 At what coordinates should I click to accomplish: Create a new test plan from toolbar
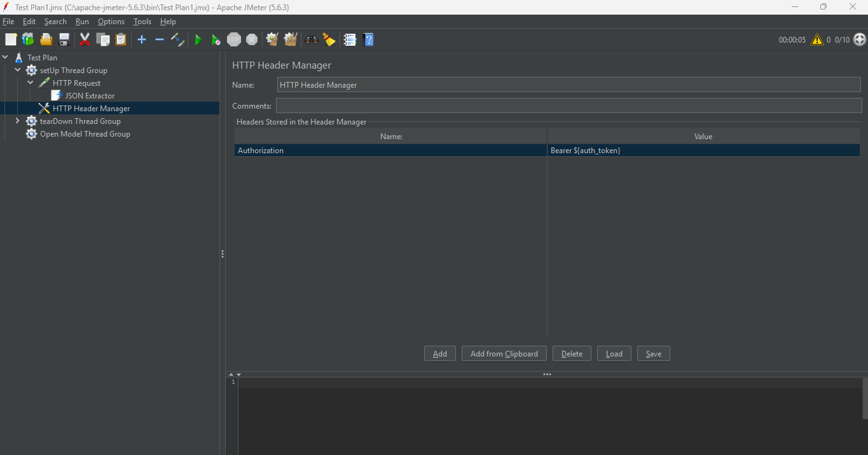pyautogui.click(x=11, y=39)
